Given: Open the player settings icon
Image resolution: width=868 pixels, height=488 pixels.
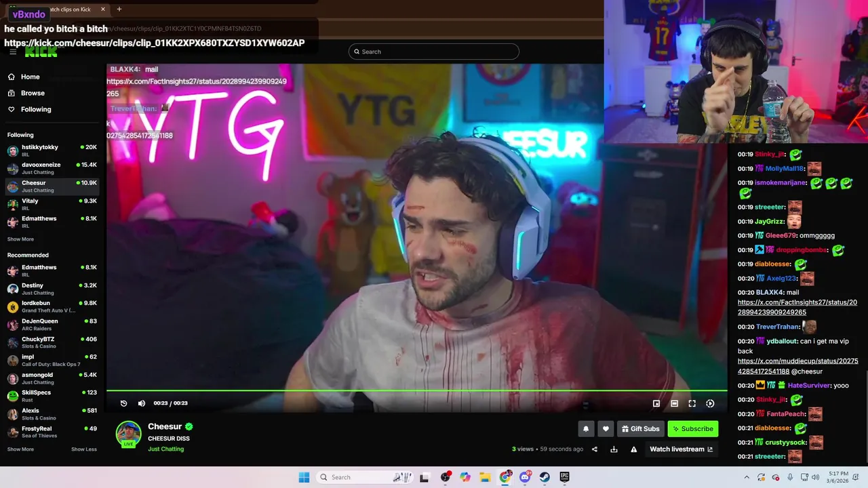Looking at the screenshot, I should (710, 403).
